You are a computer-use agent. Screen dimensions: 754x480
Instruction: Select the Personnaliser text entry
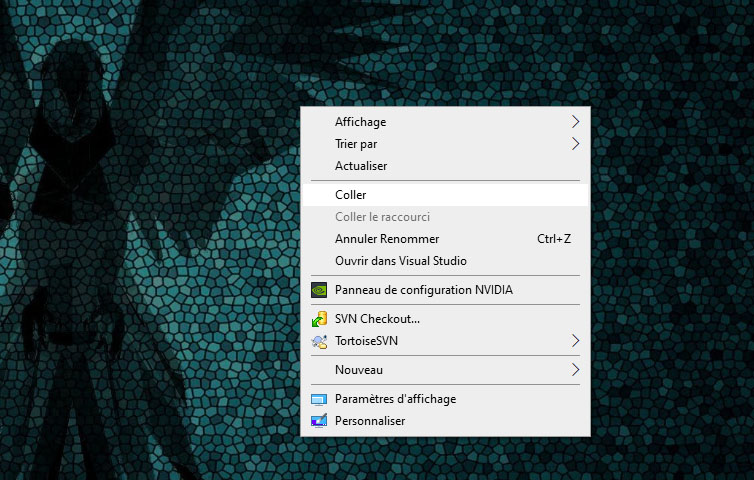pos(370,422)
